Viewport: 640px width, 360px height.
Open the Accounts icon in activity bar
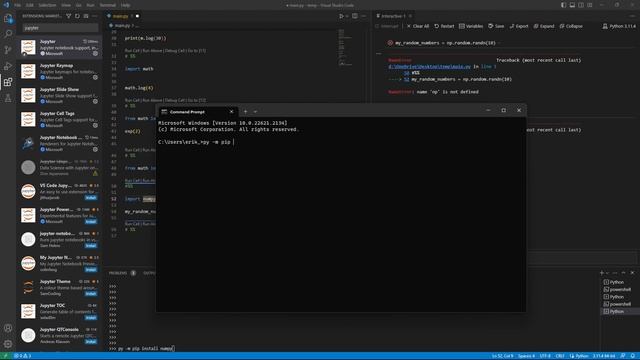tap(8, 328)
